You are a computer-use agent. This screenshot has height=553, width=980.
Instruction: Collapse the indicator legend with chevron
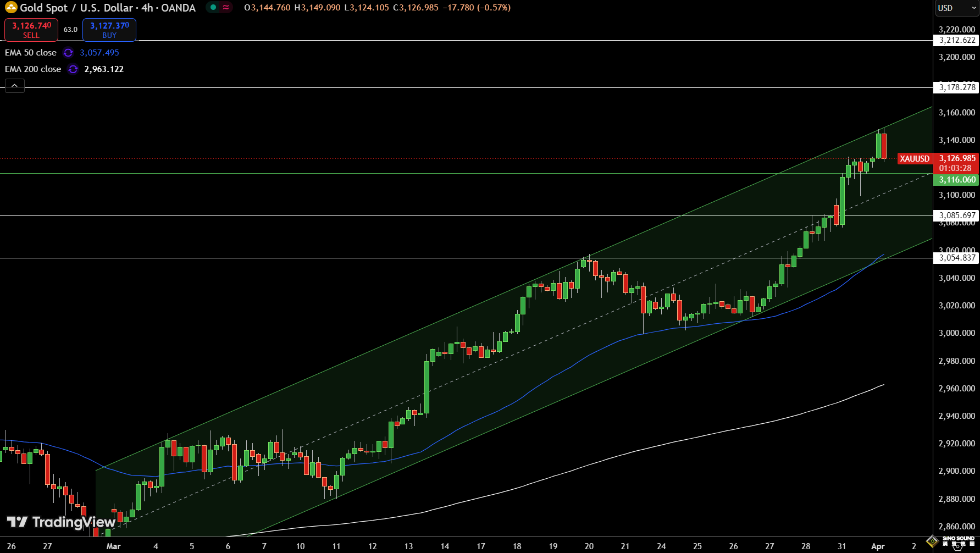pos(15,86)
